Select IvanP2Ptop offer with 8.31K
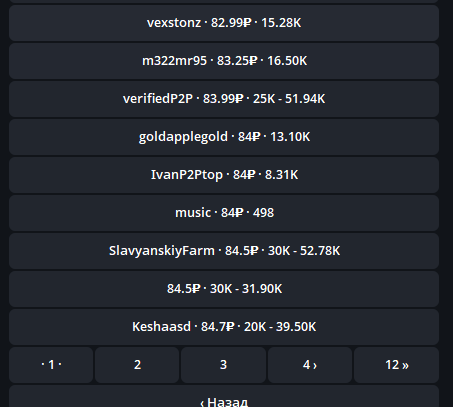The width and height of the screenshot is (453, 407). (x=224, y=175)
